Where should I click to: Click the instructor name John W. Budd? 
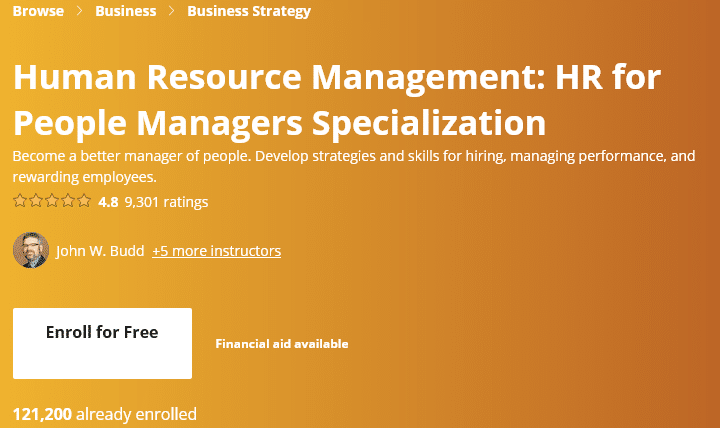100,251
